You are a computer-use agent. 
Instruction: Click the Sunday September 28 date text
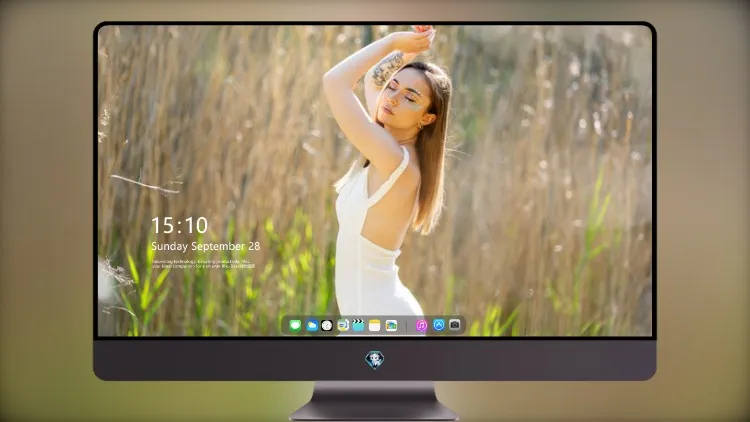point(206,246)
